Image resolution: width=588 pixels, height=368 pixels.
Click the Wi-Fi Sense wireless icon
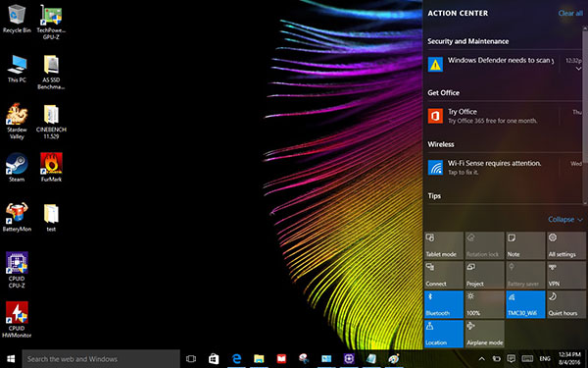435,168
